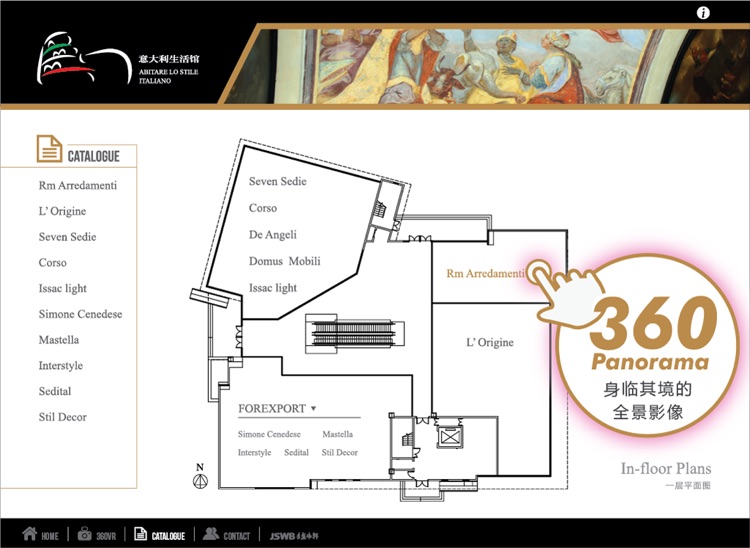This screenshot has width=750, height=548.
Task: Click Simone Cenedese under FOREXPORT
Action: [269, 434]
